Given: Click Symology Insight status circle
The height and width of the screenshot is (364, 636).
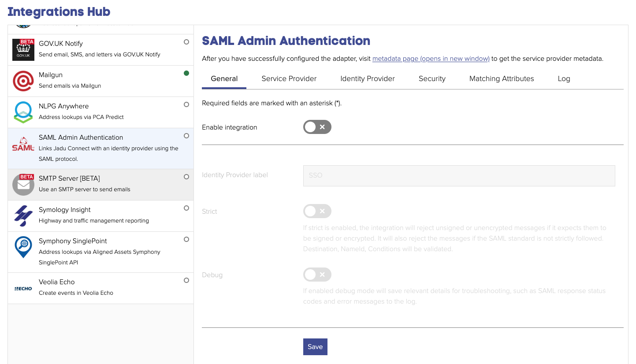Looking at the screenshot, I should point(186,208).
